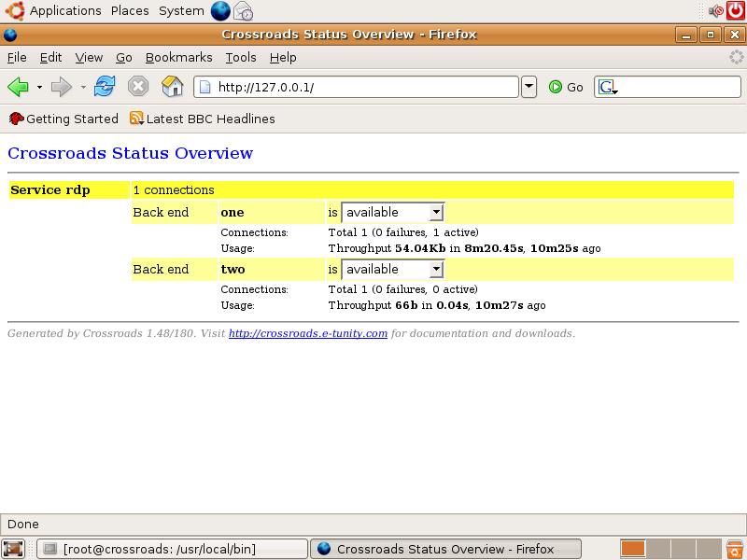Image resolution: width=747 pixels, height=560 pixels.
Task: Switch to the root@crossroads terminal window
Action: click(172, 549)
